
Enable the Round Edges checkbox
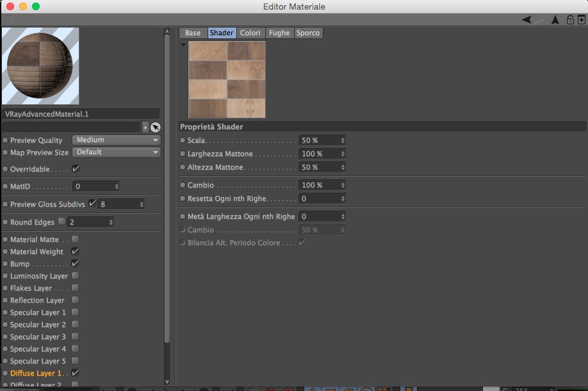[62, 221]
